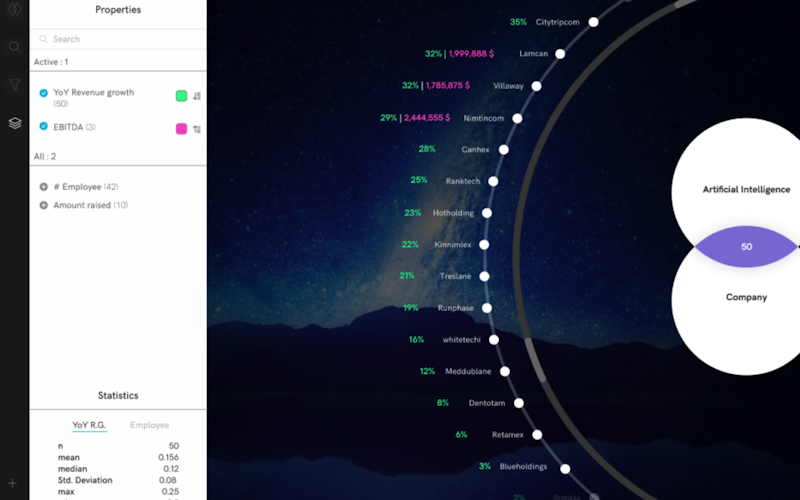Add the # Employee property
Image resolution: width=800 pixels, height=500 pixels.
click(43, 187)
